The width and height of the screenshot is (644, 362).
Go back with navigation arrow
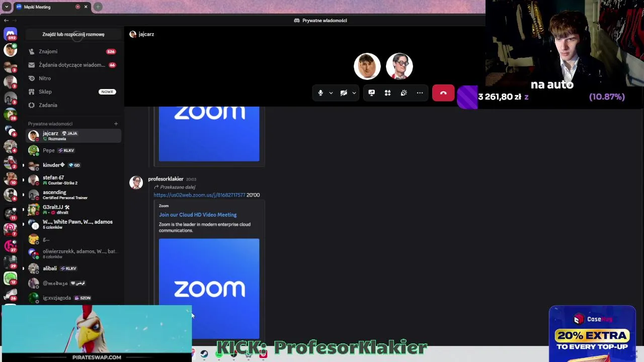tap(6, 21)
